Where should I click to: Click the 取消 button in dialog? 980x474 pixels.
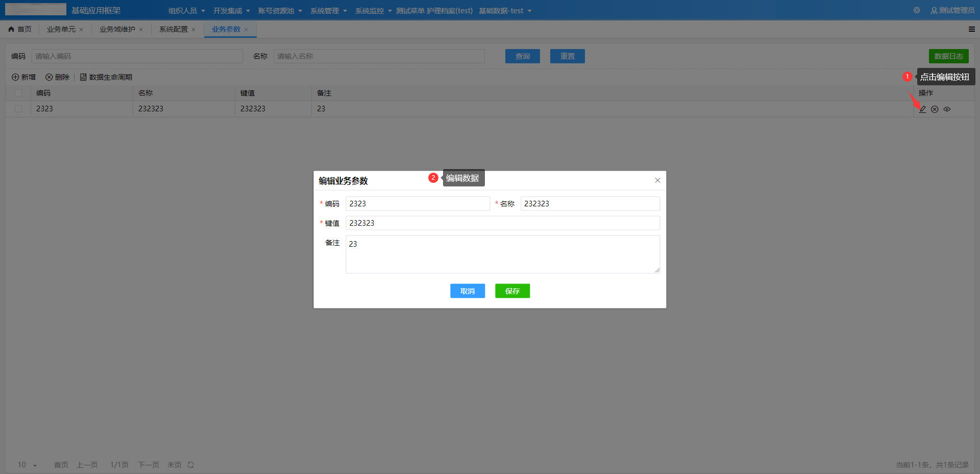coord(467,291)
